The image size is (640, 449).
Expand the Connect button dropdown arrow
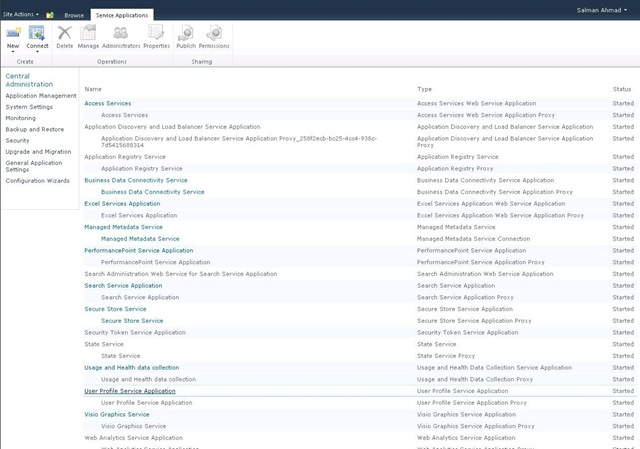click(37, 51)
